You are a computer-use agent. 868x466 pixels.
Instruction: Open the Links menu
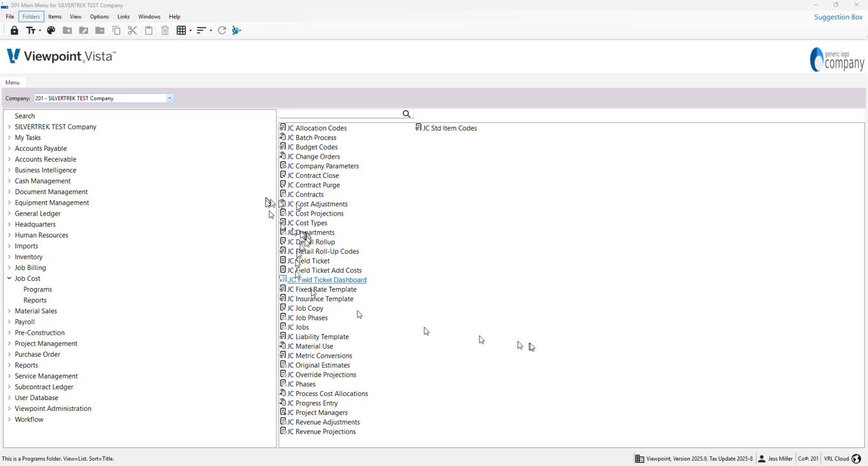point(123,17)
